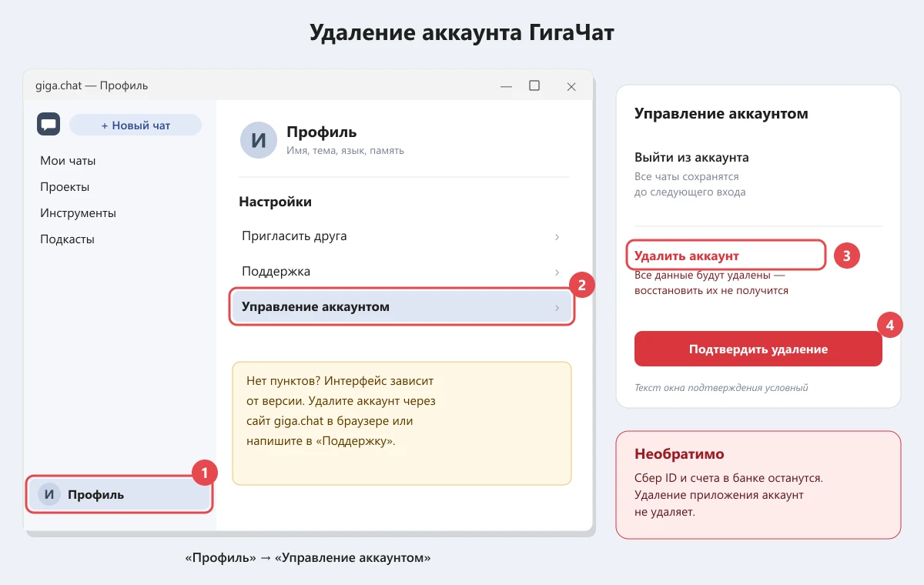Click «Выйти из аккаунта»

[x=691, y=157]
